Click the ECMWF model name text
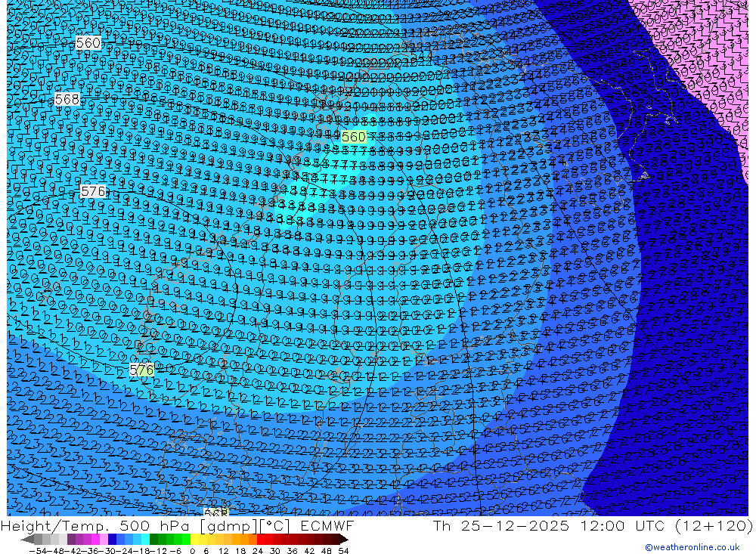The image size is (756, 554). point(327,525)
